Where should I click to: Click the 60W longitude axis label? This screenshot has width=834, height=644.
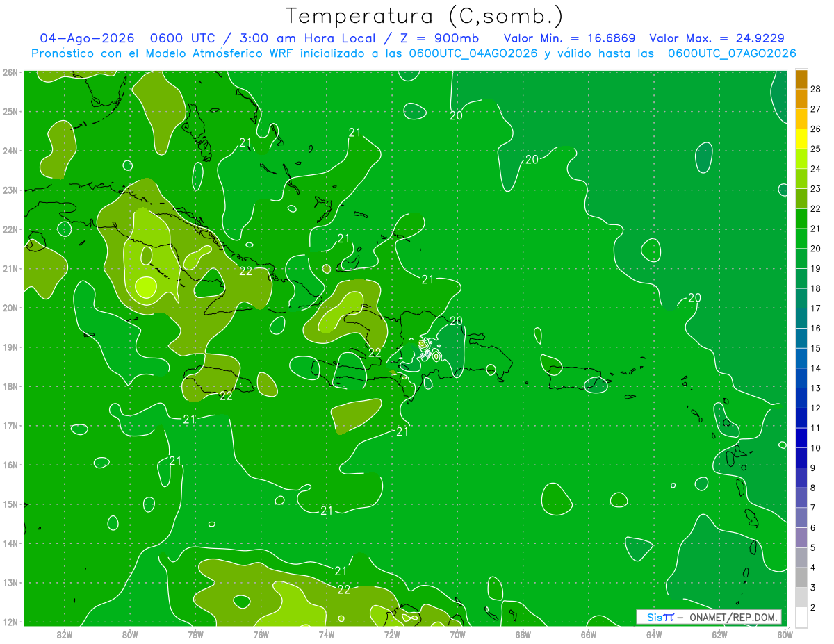785,634
